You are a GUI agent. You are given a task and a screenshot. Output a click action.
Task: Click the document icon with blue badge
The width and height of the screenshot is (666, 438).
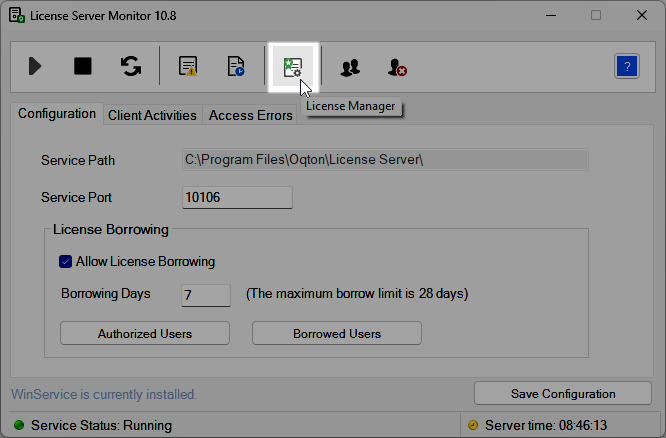click(236, 67)
